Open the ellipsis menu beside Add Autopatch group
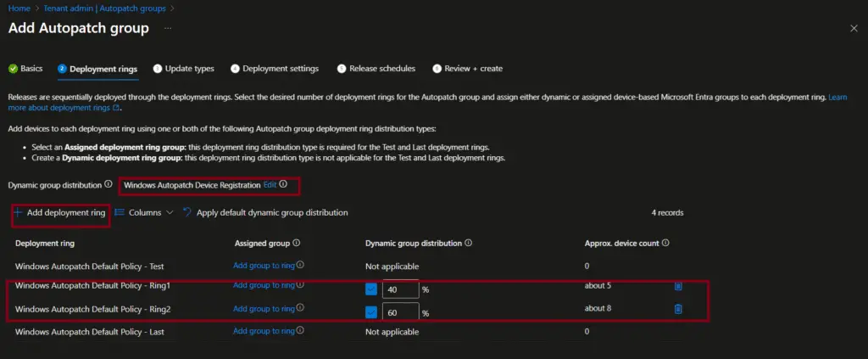The width and height of the screenshot is (868, 359). point(168,29)
